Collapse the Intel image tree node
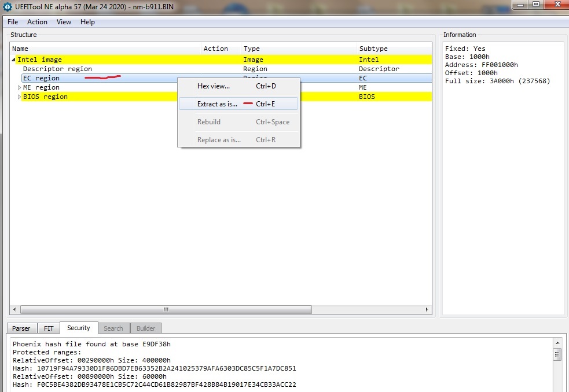Screen dimensions: 569x392 [14, 60]
